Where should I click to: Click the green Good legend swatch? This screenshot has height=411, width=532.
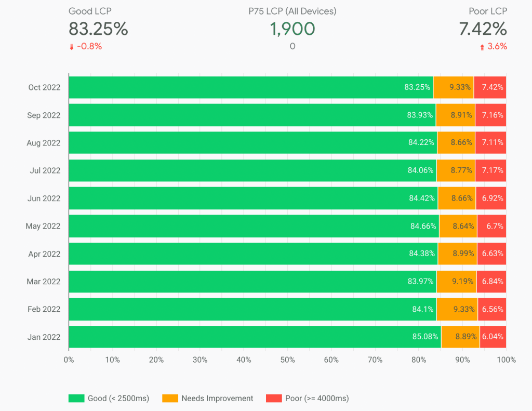pyautogui.click(x=76, y=399)
